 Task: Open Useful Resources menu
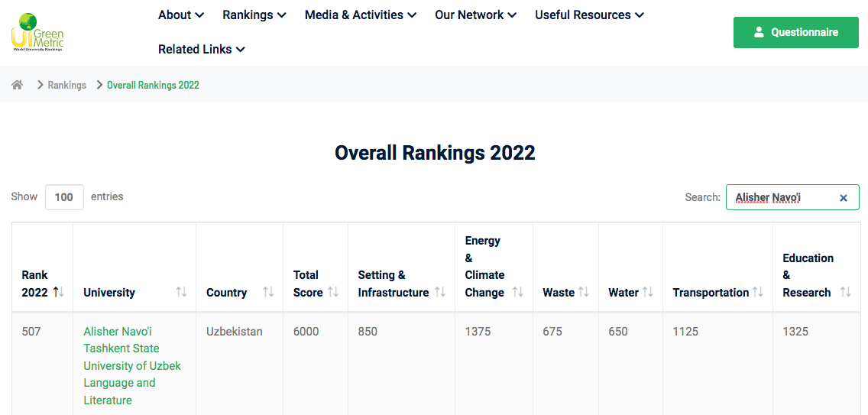click(589, 15)
